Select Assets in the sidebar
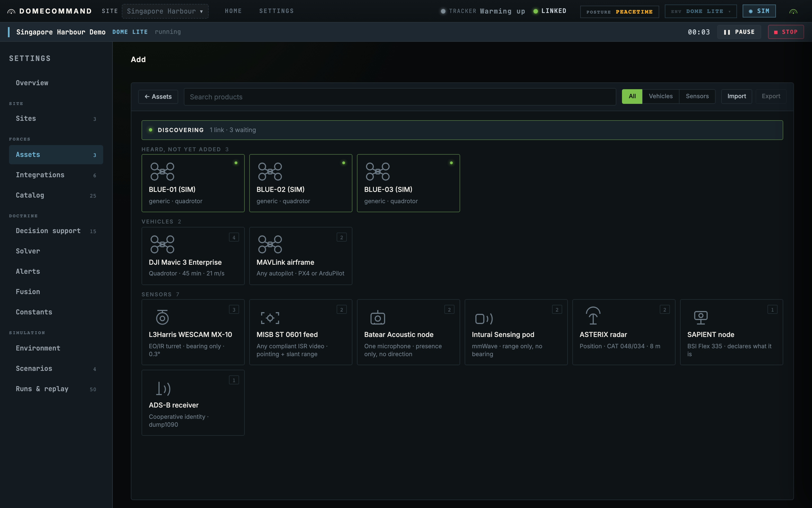 pos(56,155)
